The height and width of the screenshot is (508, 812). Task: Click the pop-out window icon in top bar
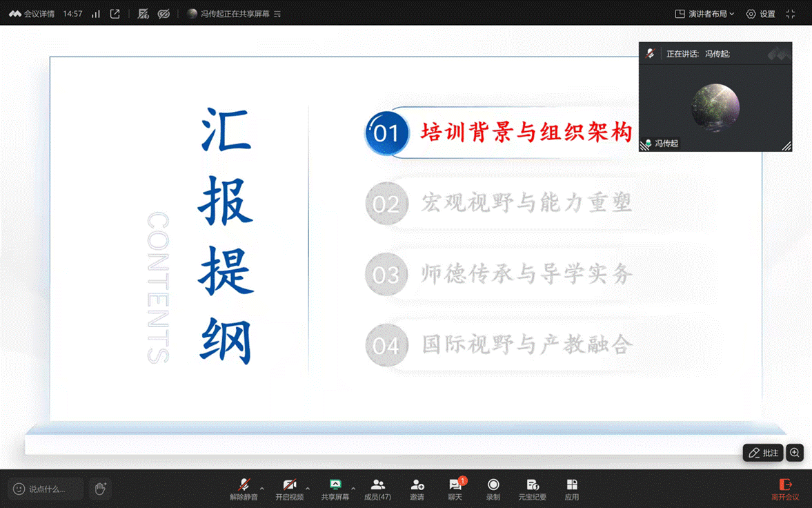(x=115, y=14)
